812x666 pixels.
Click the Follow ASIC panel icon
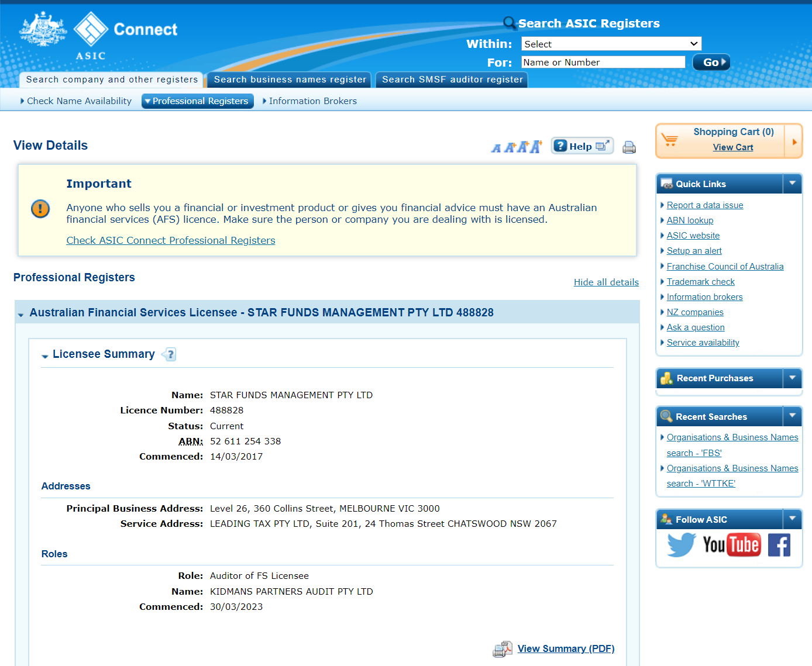tap(666, 519)
